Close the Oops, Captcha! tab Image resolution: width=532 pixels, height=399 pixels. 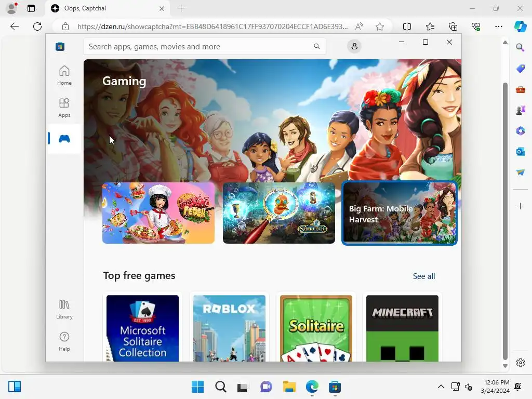(x=162, y=8)
